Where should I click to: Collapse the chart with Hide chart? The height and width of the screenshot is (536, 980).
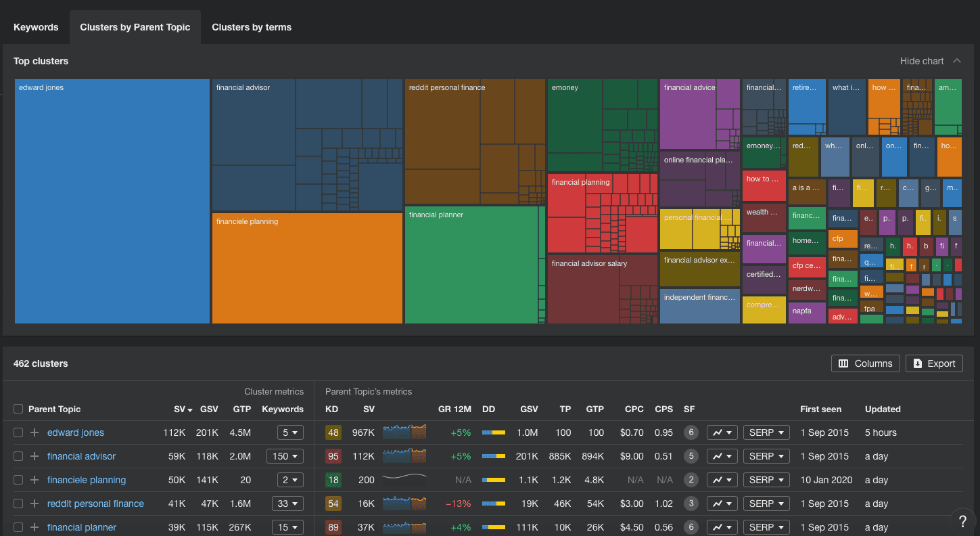(x=930, y=61)
